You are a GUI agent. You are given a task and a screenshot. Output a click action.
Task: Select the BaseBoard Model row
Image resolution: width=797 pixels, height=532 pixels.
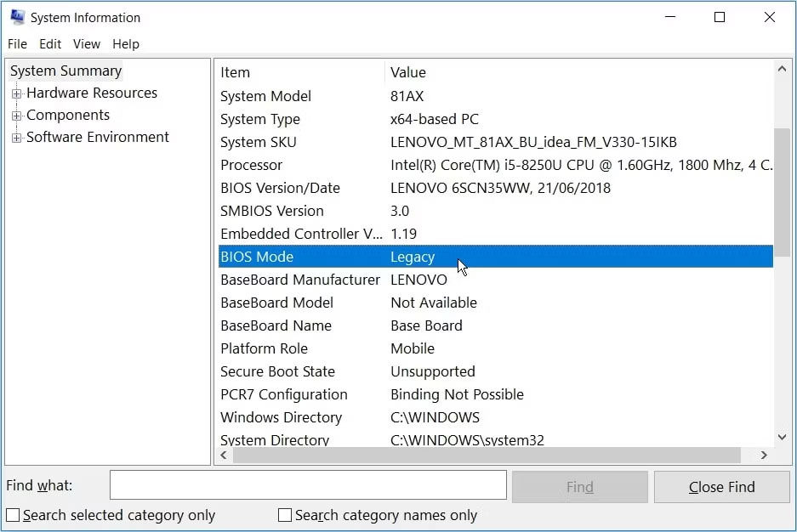(x=496, y=303)
